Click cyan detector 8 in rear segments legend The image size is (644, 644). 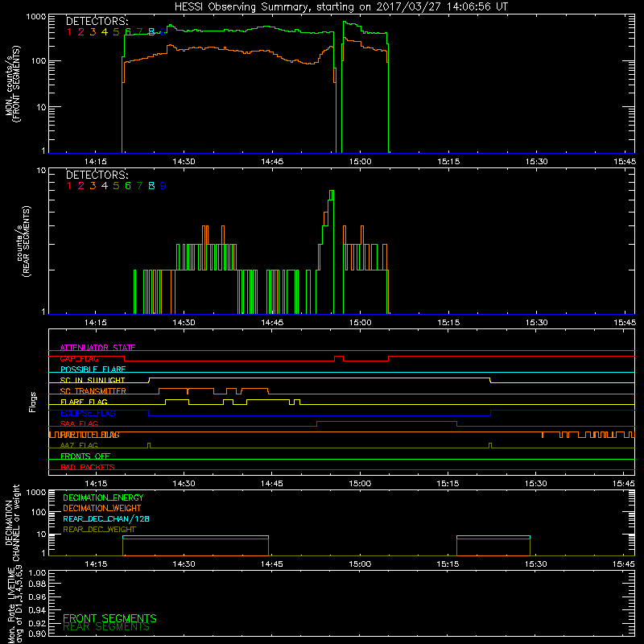point(151,186)
